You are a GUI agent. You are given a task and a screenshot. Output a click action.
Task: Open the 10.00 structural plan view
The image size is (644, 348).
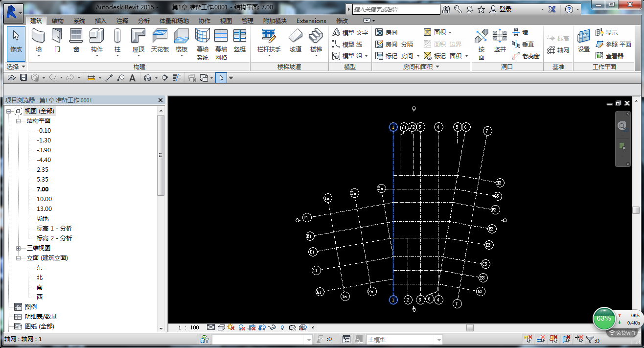coord(44,199)
